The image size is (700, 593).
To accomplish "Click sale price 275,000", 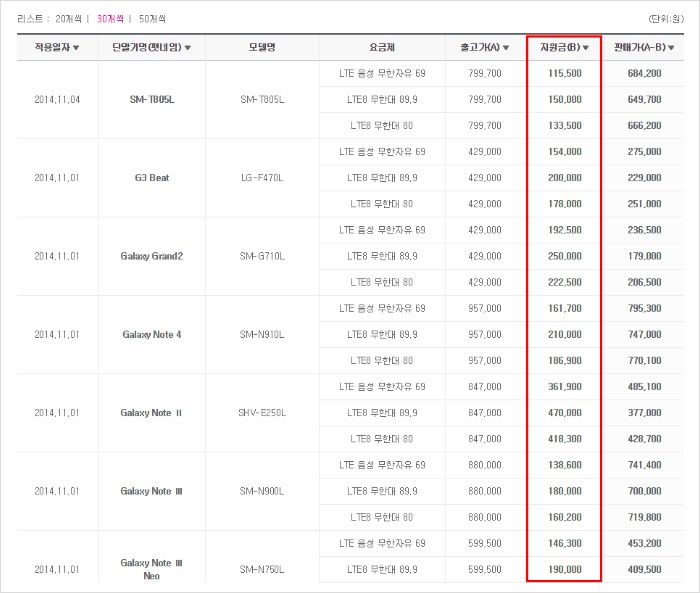I will coord(644,152).
